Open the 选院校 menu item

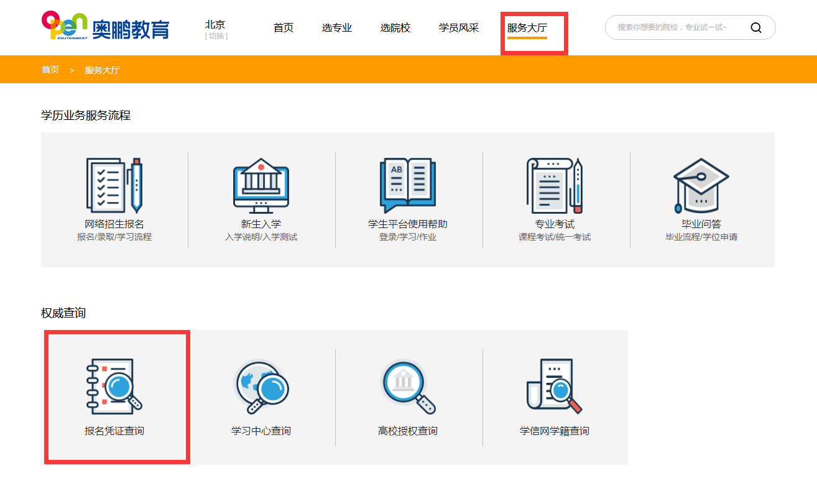(x=395, y=27)
